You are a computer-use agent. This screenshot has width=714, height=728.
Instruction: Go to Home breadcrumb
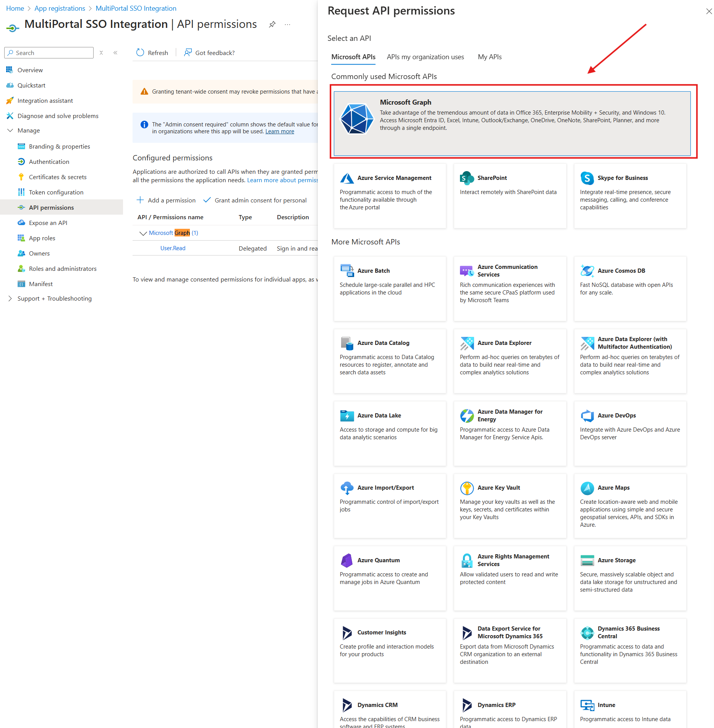[15, 8]
